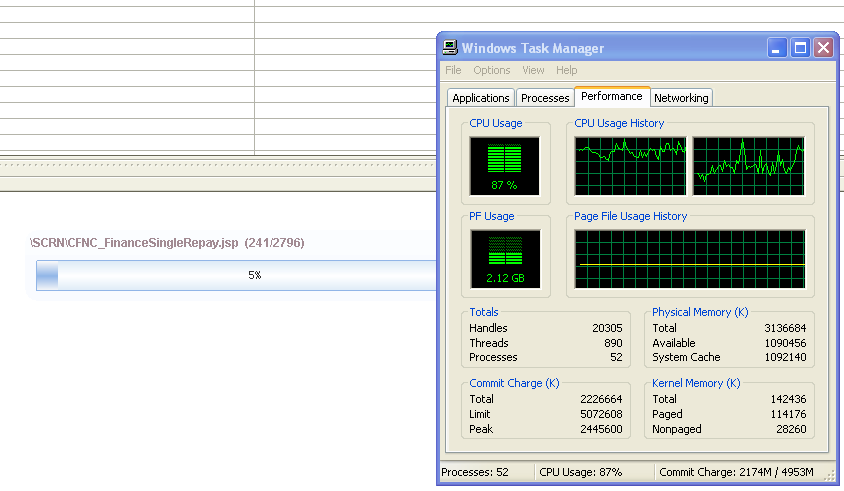Image resolution: width=844 pixels, height=491 pixels.
Task: Click the Page File Usage History graph
Action: (x=690, y=259)
